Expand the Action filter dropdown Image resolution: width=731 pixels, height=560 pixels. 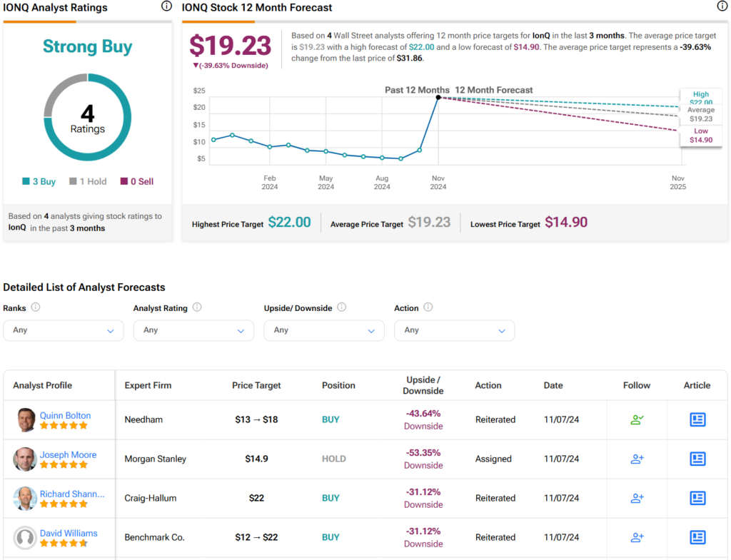[x=454, y=330]
